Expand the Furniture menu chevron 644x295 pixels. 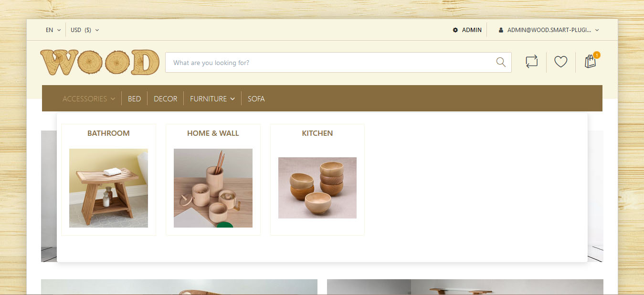pyautogui.click(x=232, y=99)
